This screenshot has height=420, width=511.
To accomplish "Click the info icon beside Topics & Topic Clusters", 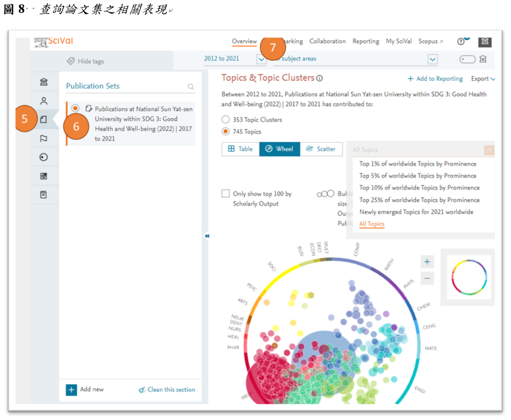I will [320, 78].
